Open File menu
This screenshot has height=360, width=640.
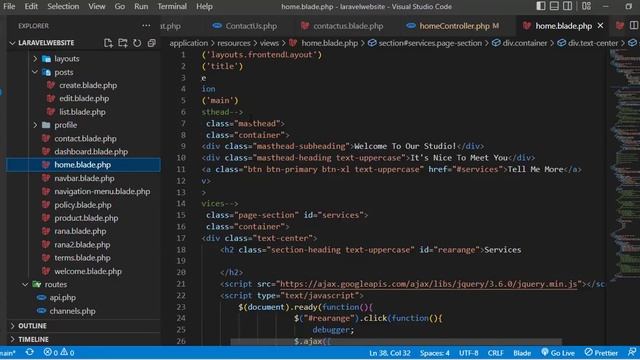click(9, 7)
